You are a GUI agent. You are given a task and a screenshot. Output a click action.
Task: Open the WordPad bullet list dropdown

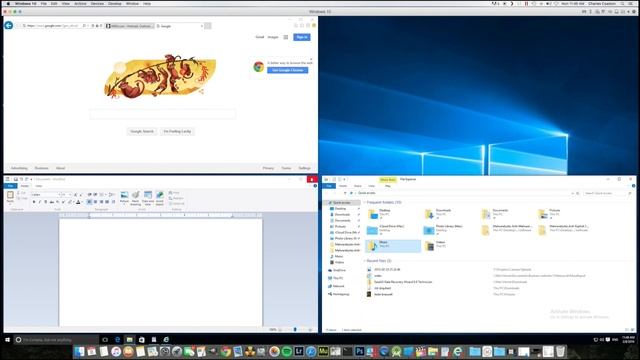click(x=105, y=194)
